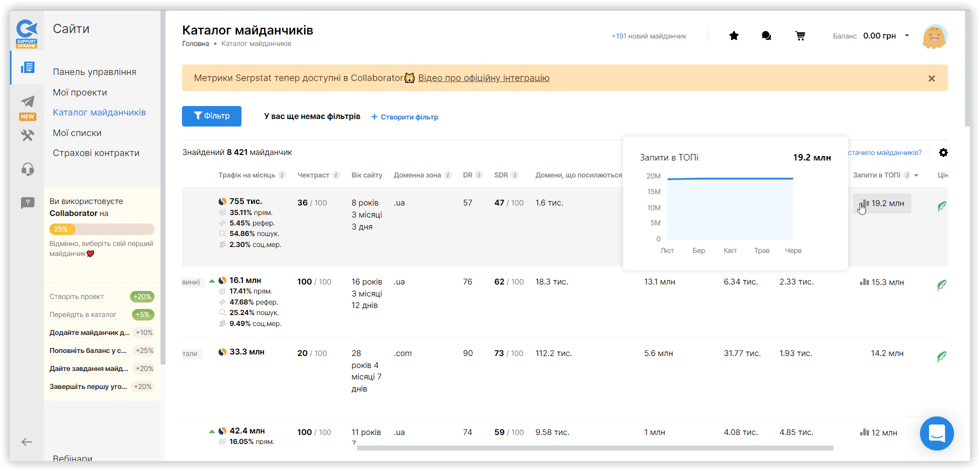The image size is (980, 471).
Task: Open the shopping cart
Action: tap(800, 36)
